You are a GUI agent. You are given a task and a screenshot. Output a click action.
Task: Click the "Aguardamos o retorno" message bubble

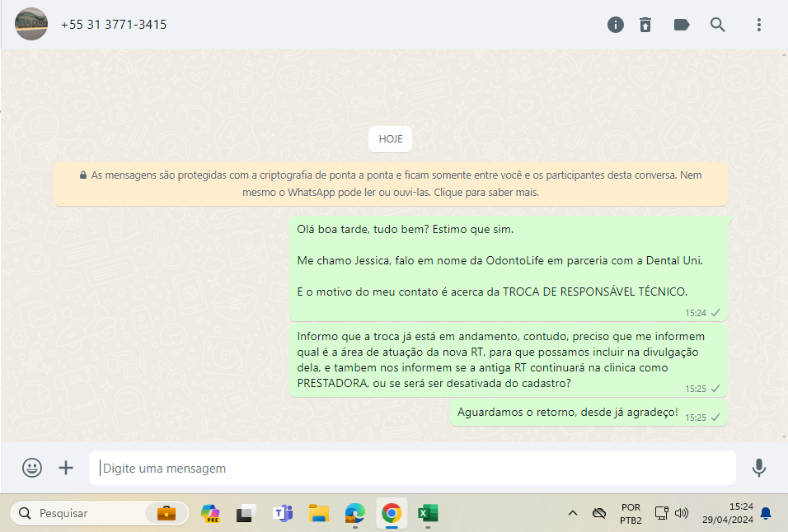pos(568,412)
